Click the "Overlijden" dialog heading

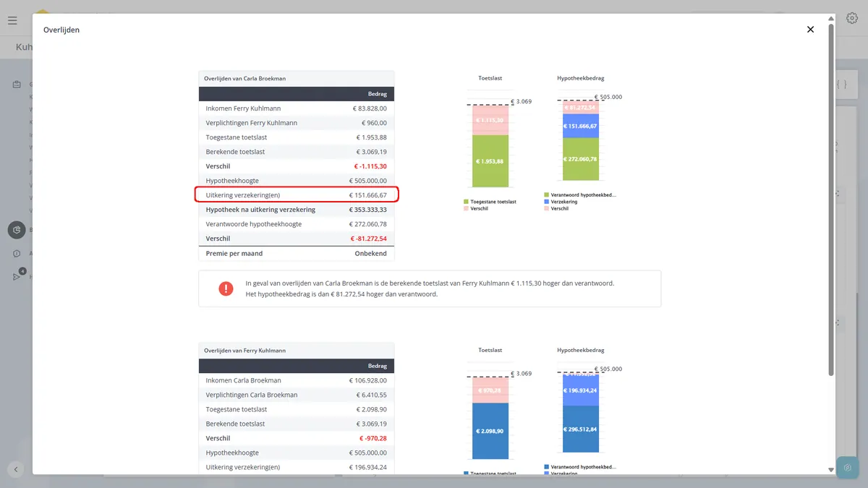61,30
